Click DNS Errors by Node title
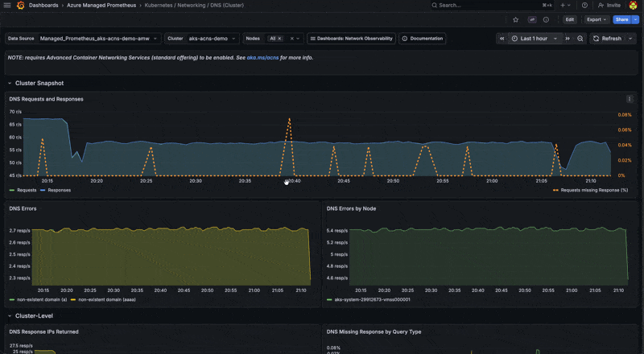644x354 pixels. tap(351, 208)
